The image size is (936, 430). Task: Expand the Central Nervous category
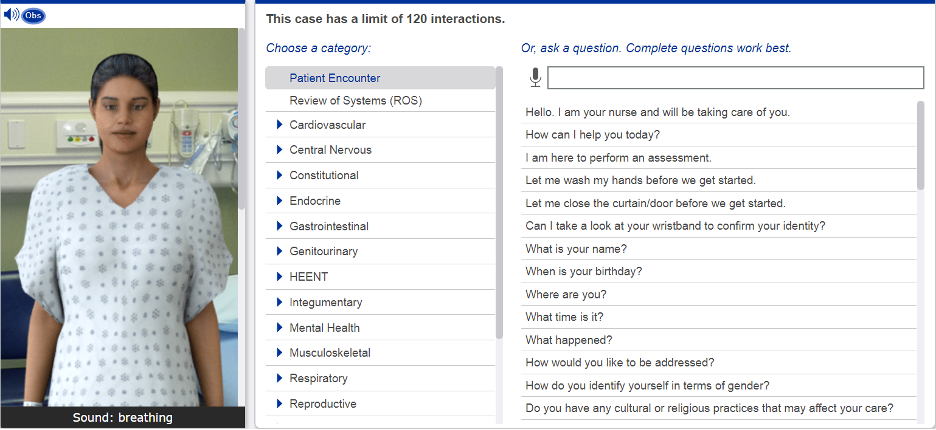[x=280, y=150]
